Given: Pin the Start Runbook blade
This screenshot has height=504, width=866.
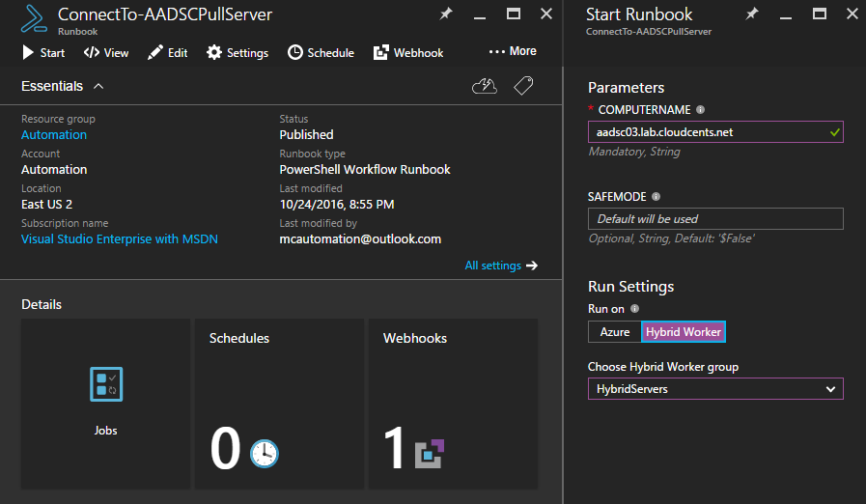Looking at the screenshot, I should click(x=752, y=14).
